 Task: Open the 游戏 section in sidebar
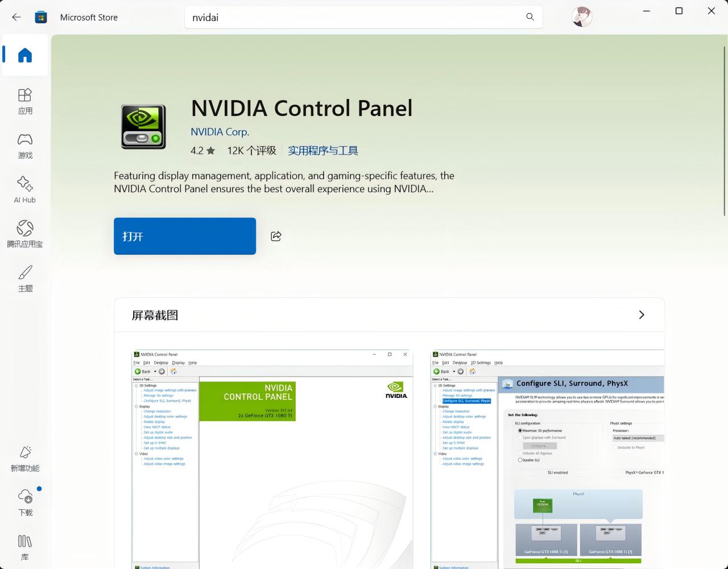[x=25, y=146]
